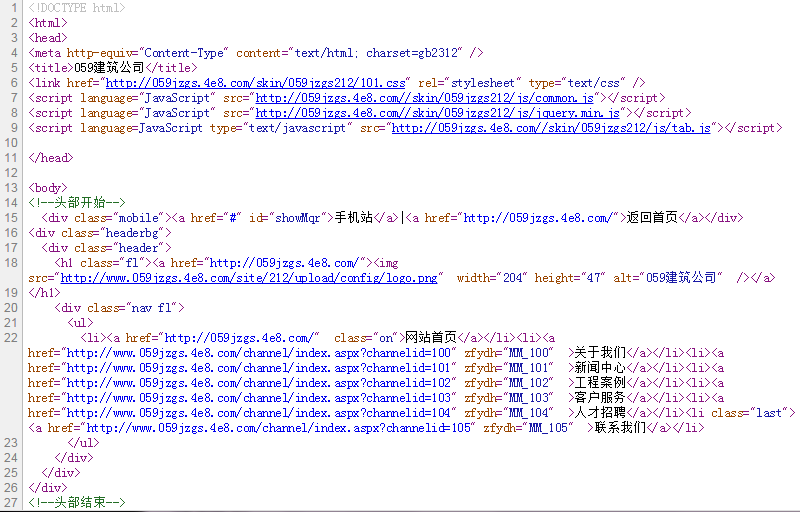Screen dimensions: 800x512
Task: Open the logo.png image URL
Action: pyautogui.click(x=249, y=278)
